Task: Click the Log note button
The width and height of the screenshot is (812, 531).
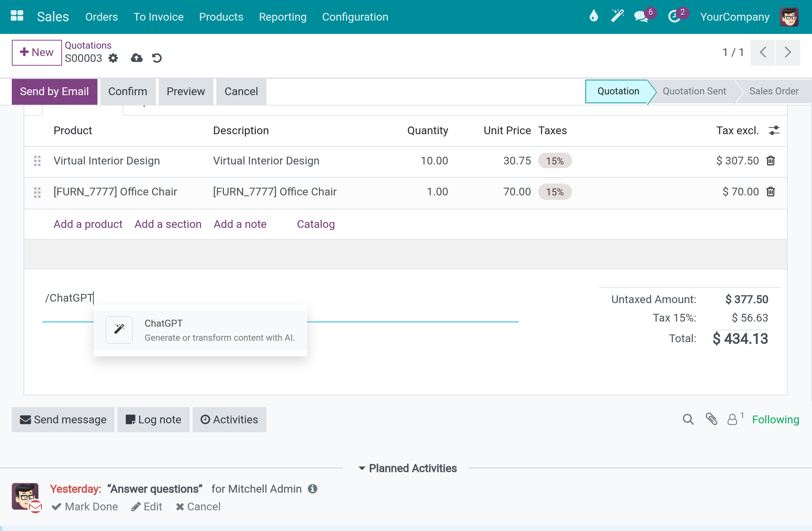Action: [153, 420]
